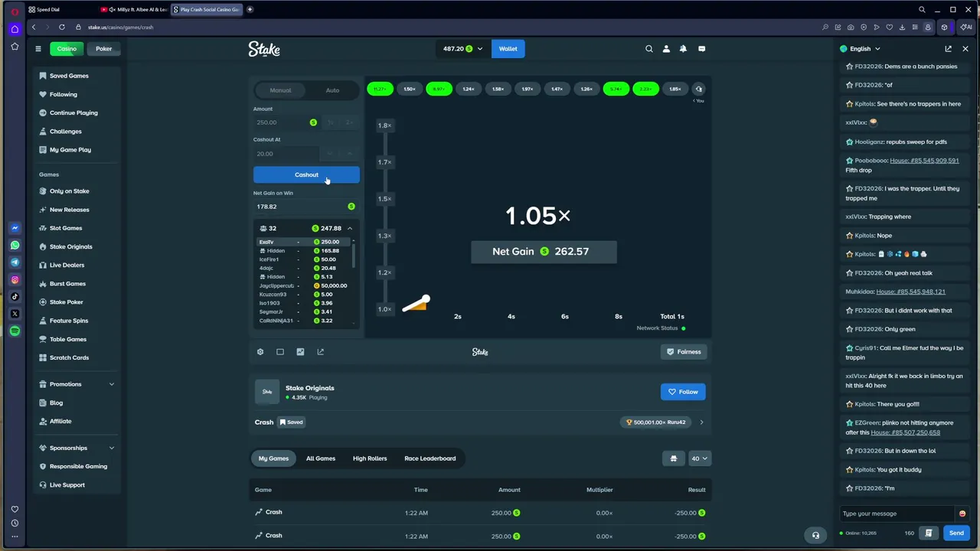The height and width of the screenshot is (551, 980).
Task: Open Slot Games in sidebar
Action: tap(66, 228)
